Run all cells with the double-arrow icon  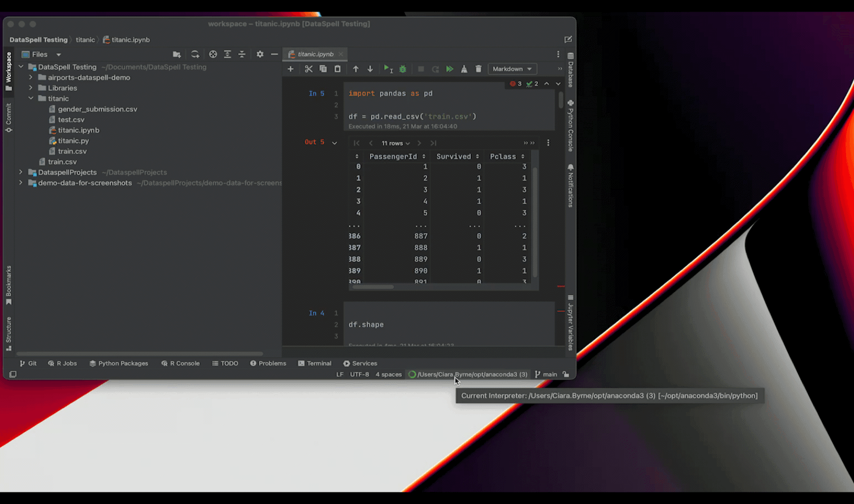click(450, 69)
